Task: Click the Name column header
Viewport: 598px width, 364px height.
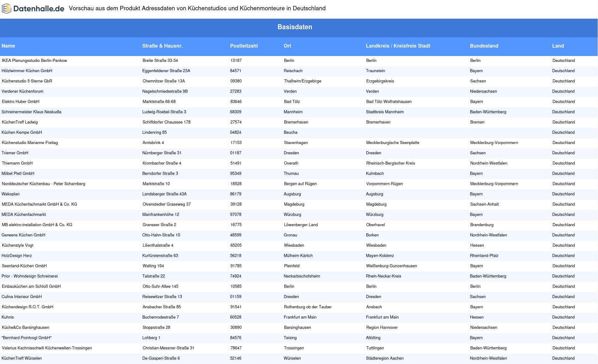Action: click(8, 46)
